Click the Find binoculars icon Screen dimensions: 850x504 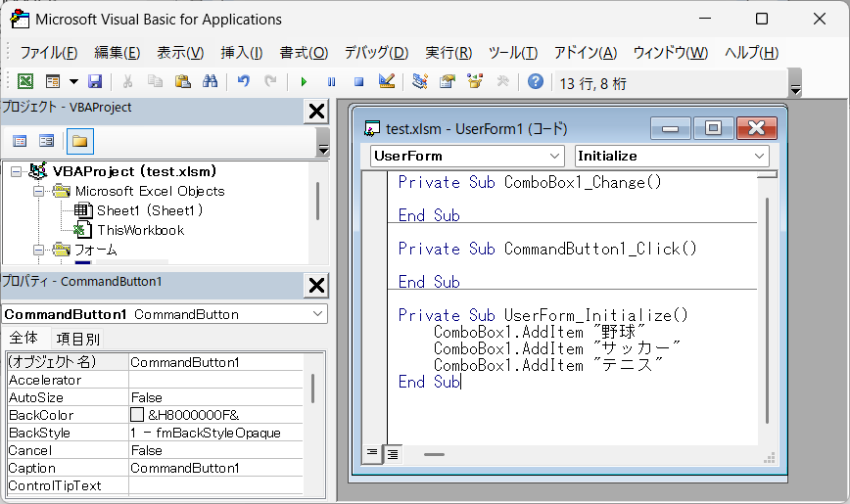click(x=210, y=82)
